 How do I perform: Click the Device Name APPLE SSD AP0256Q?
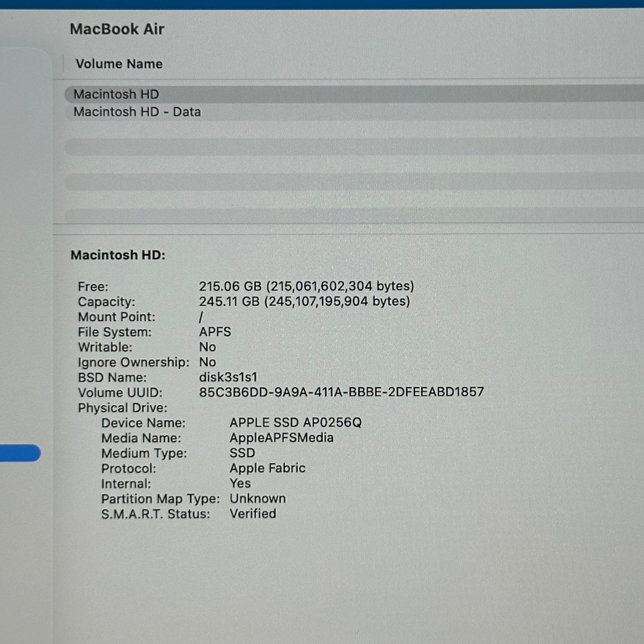tap(295, 422)
